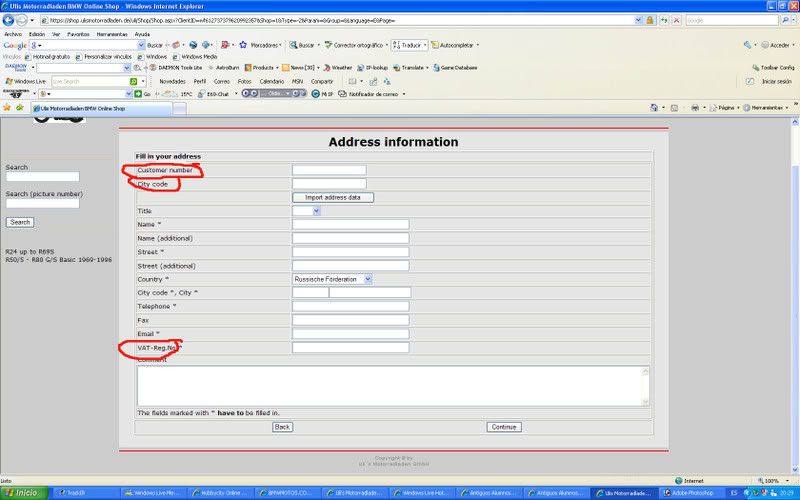This screenshot has height=500, width=800.
Task: Click the sidebar Search button
Action: [x=20, y=222]
